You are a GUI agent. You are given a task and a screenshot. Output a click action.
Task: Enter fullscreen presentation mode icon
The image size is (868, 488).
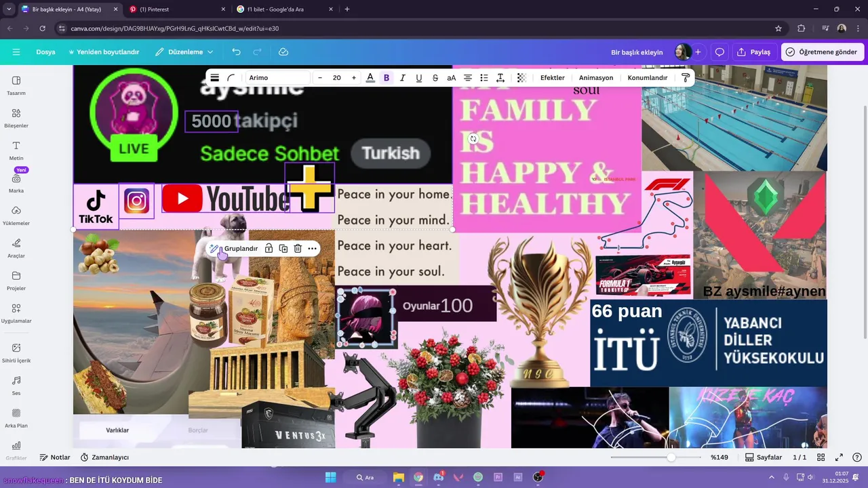pyautogui.click(x=839, y=457)
